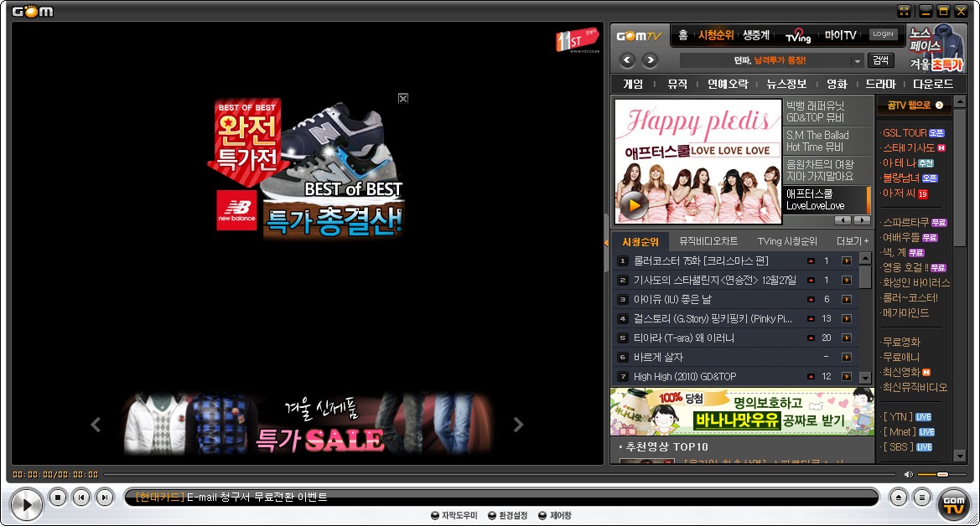Image resolution: width=980 pixels, height=526 pixels.
Task: Skip to the previous track
Action: point(81,498)
